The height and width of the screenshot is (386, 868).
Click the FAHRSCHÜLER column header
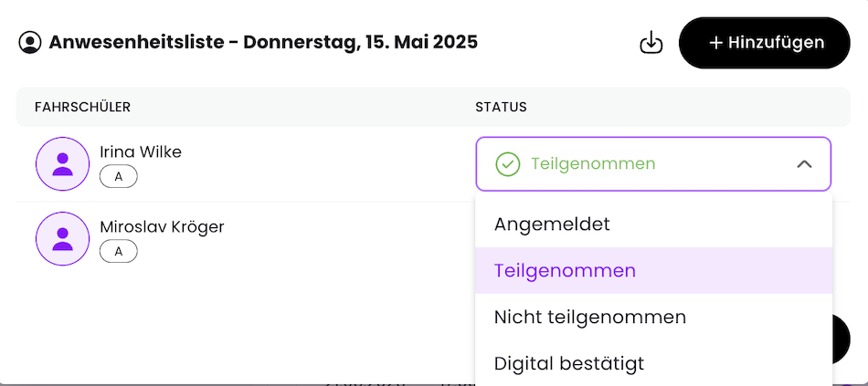[x=82, y=108]
